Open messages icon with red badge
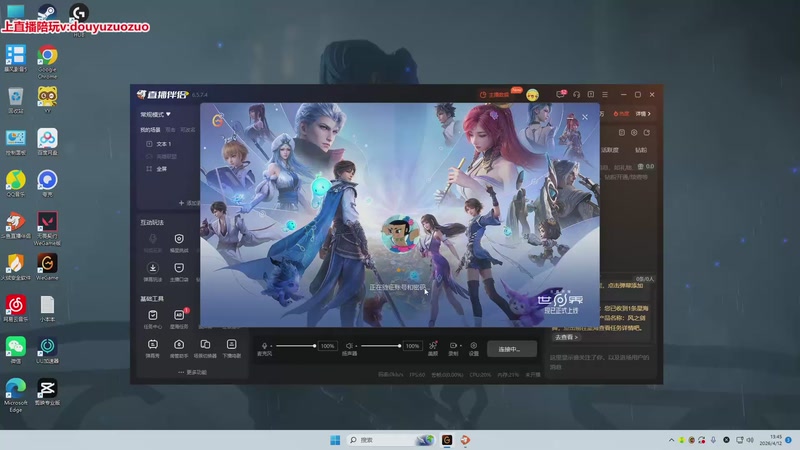This screenshot has height=450, width=800. coord(561,94)
